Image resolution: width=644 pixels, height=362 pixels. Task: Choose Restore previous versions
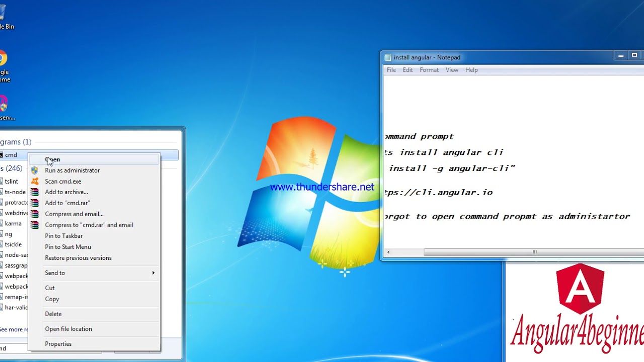pos(94,258)
